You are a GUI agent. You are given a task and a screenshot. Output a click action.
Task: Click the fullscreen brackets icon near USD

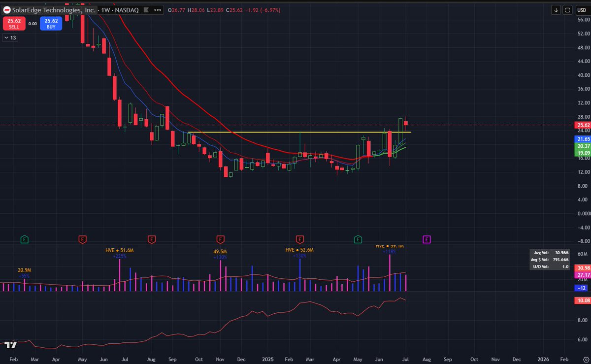tap(567, 10)
